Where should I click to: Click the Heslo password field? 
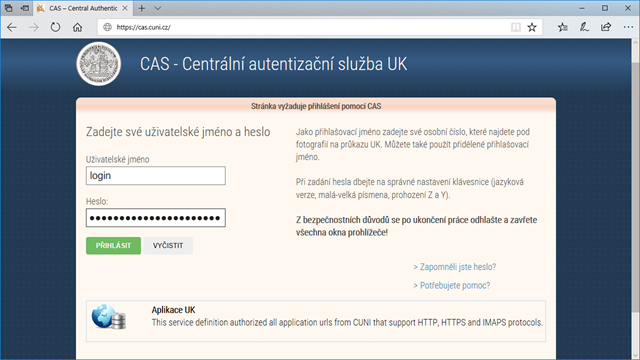[156, 218]
